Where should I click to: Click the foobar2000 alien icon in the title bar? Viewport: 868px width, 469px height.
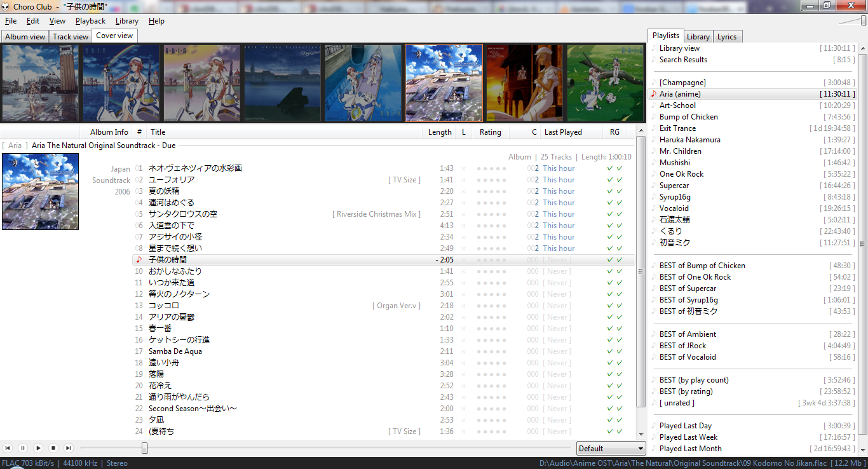6,6
